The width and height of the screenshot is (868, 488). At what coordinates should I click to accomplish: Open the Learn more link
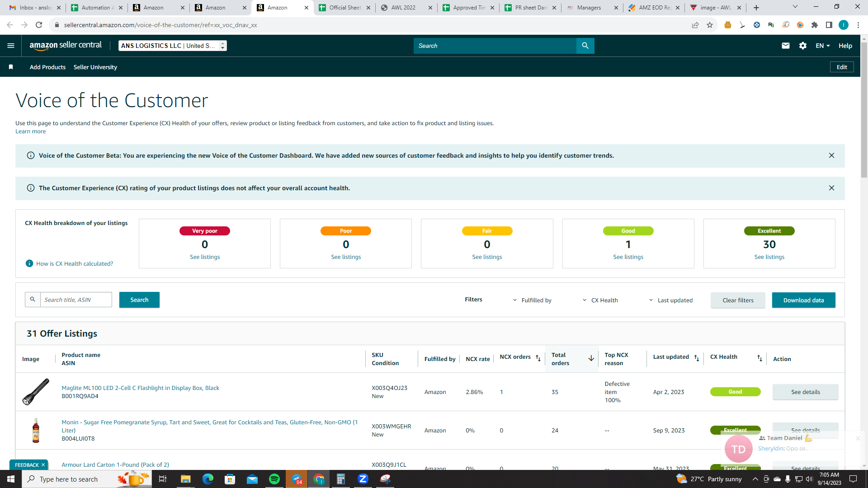[x=30, y=131]
